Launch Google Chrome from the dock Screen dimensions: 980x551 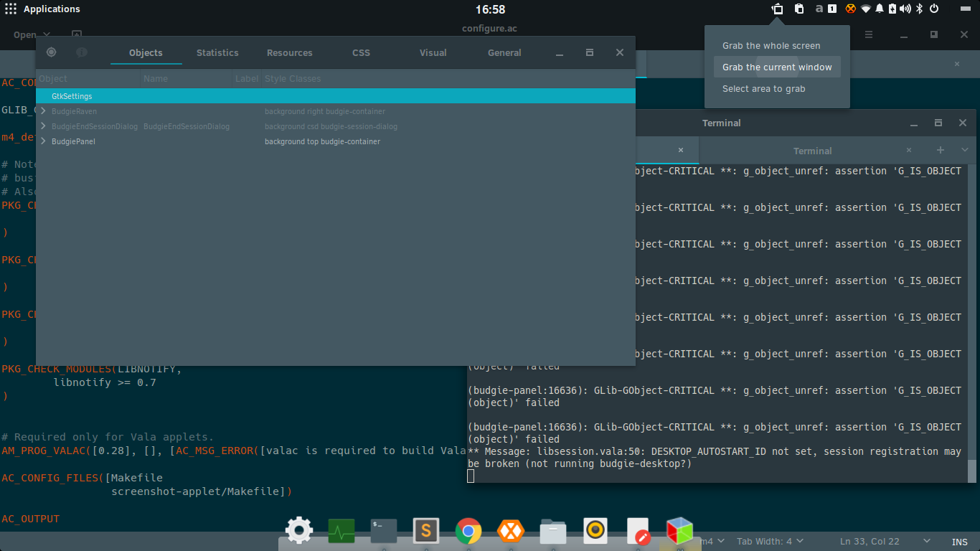point(468,531)
